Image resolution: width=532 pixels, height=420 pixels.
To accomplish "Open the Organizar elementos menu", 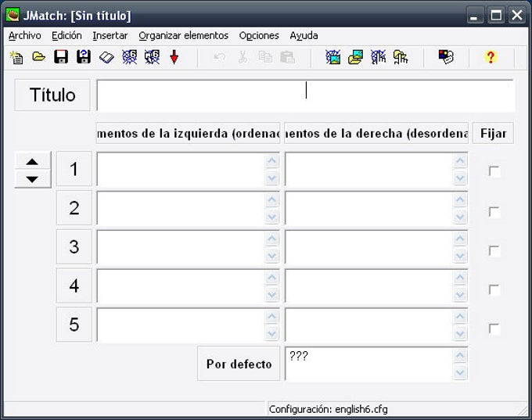I will click(x=184, y=36).
